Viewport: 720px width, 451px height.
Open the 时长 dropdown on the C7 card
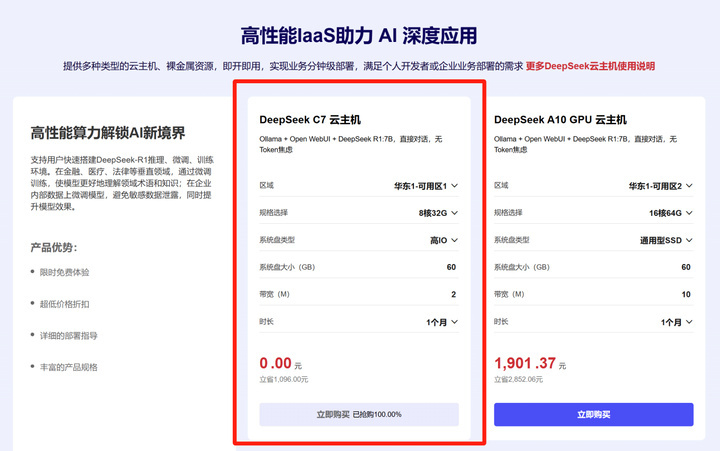(442, 322)
